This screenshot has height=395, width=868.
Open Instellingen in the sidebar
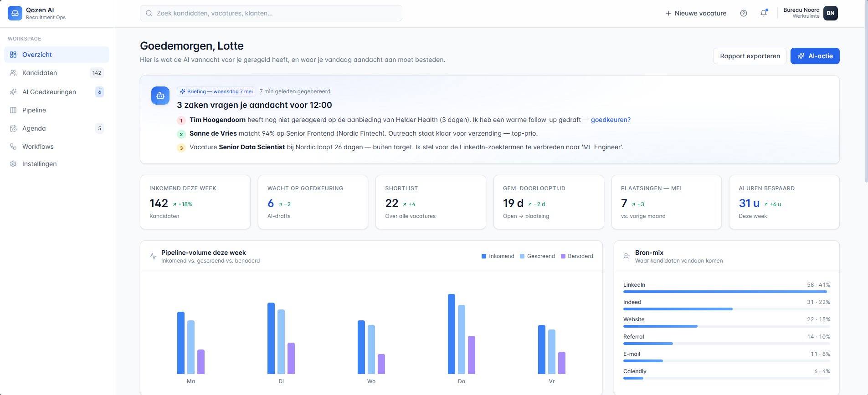point(56,164)
